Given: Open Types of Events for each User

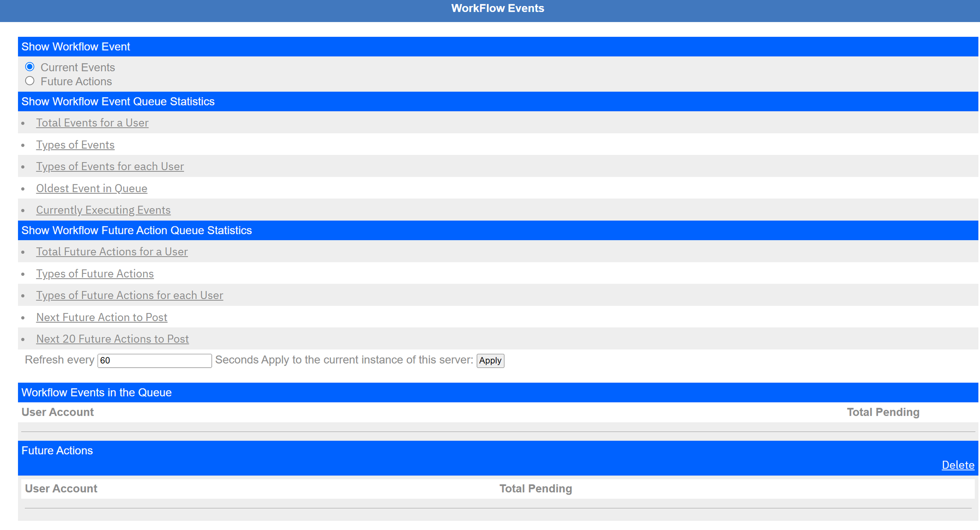Looking at the screenshot, I should 110,166.
